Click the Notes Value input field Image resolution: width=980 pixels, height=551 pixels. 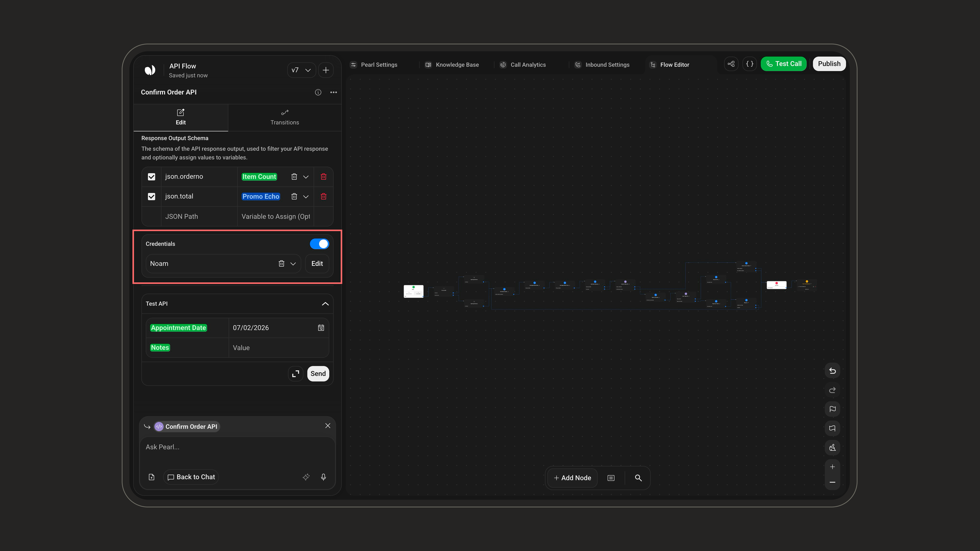click(x=279, y=348)
